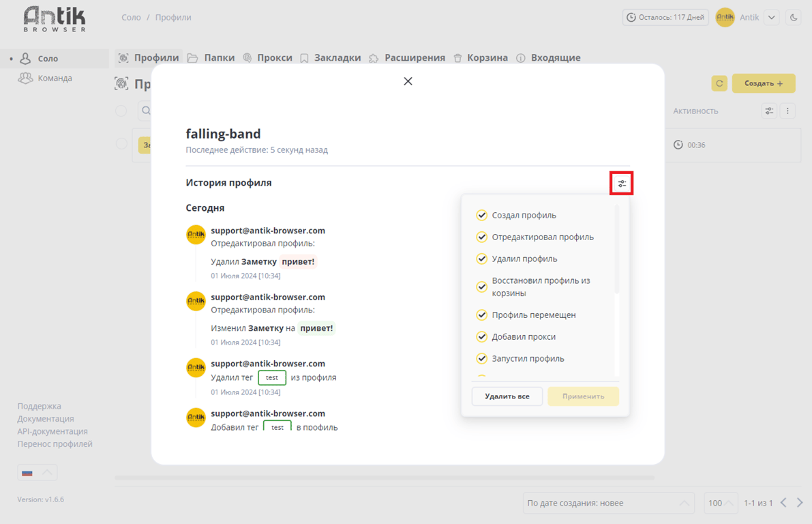The width and height of the screenshot is (812, 524).
Task: Toggle the "Удалил профиль" checkbox
Action: [481, 259]
